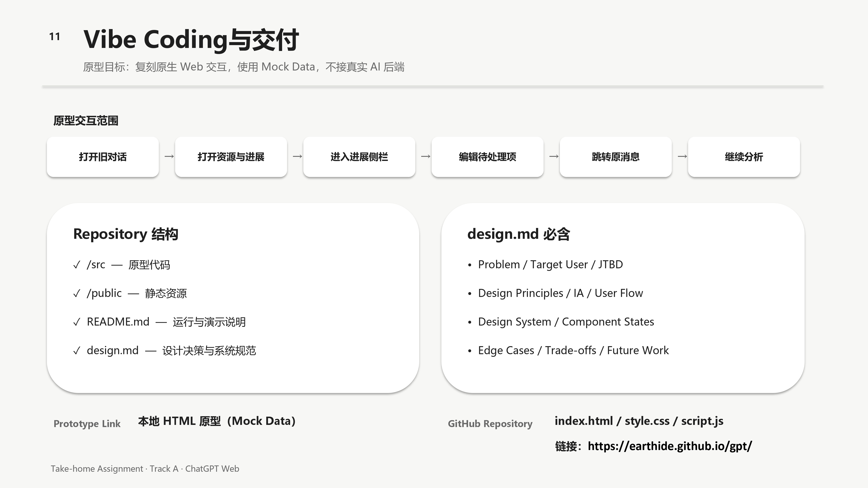Select the 进入进展侧栏 step card

click(359, 157)
